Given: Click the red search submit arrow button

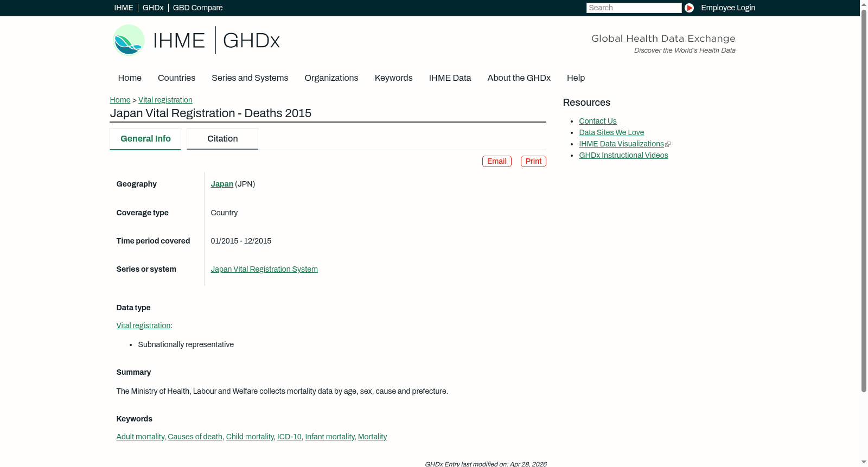Looking at the screenshot, I should 689,8.
